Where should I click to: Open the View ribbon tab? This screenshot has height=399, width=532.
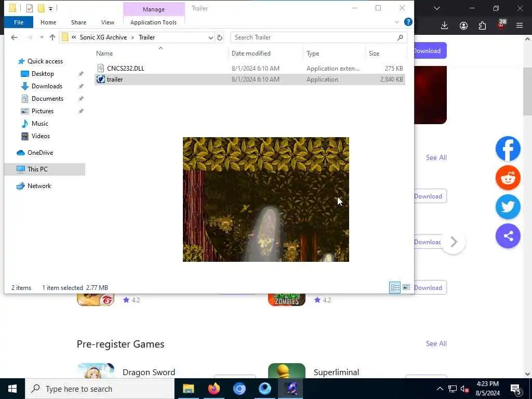click(x=108, y=22)
